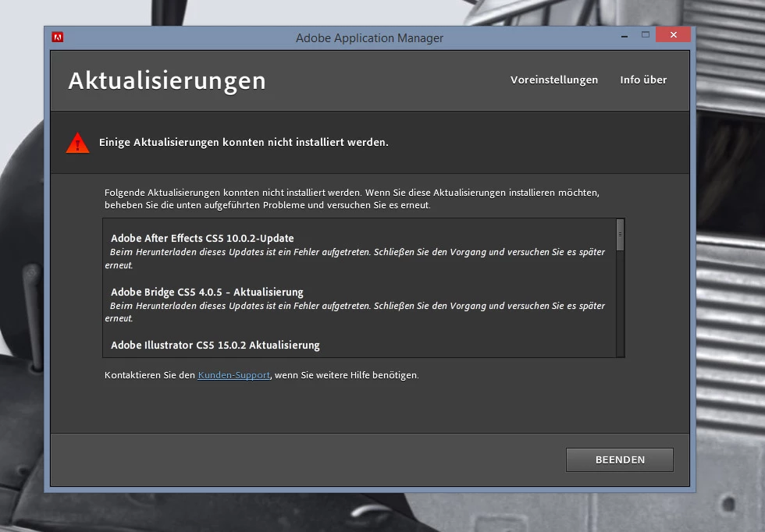765x532 pixels.
Task: Click the red warning triangle icon
Action: (77, 143)
